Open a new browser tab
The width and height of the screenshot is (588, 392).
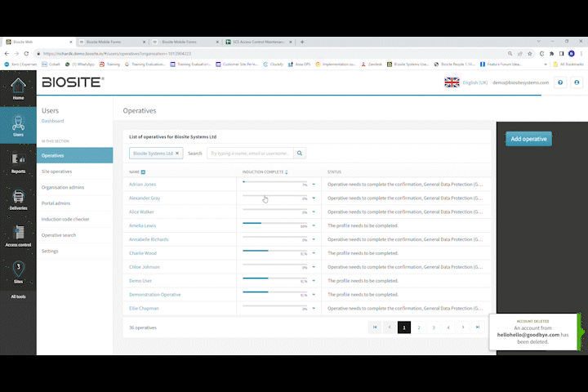pos(302,42)
